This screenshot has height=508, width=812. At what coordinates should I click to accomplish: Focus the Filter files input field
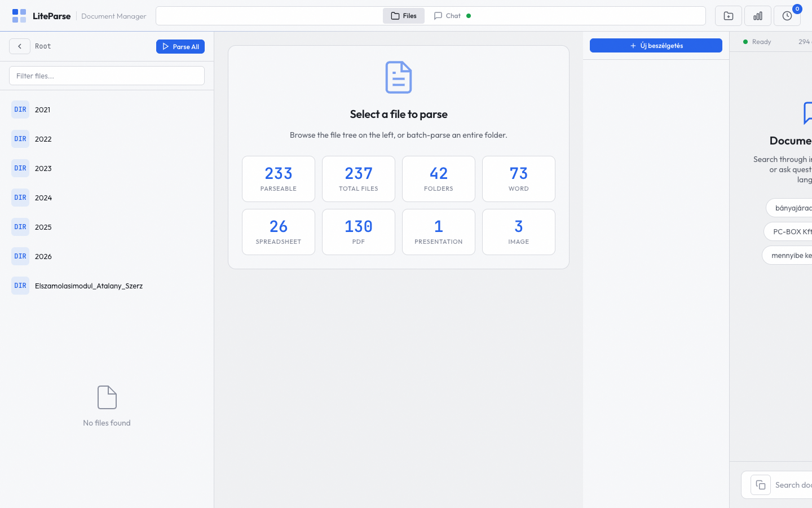[107, 76]
